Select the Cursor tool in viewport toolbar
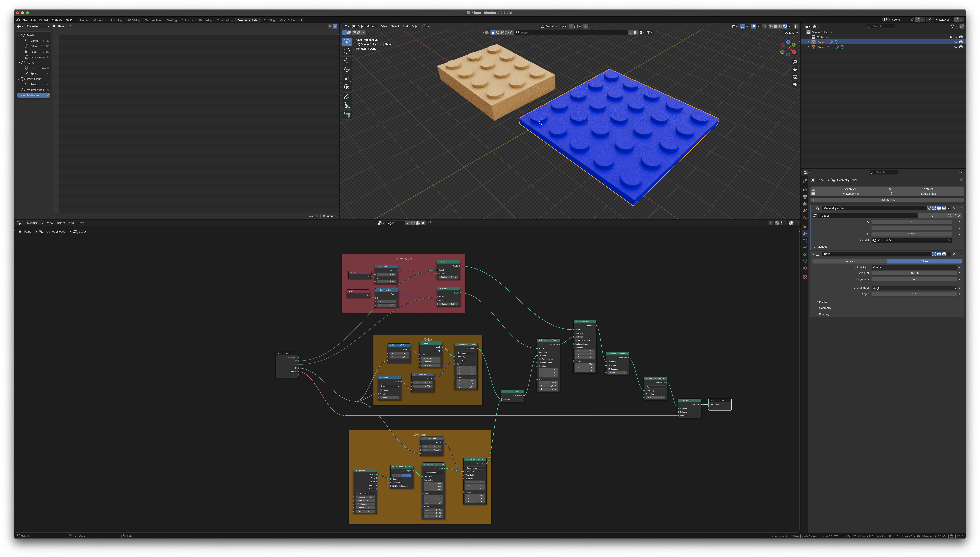The height and width of the screenshot is (557, 980). point(347,51)
